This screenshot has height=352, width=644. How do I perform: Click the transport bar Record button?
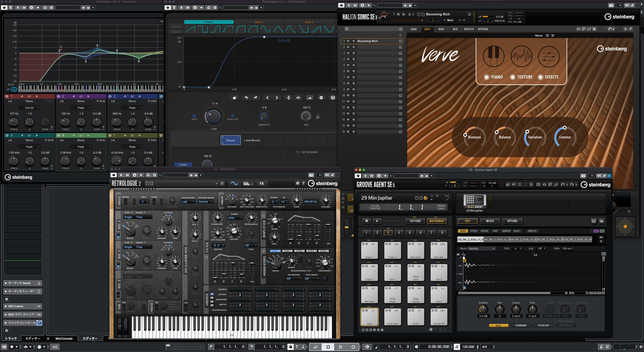[x=353, y=347]
